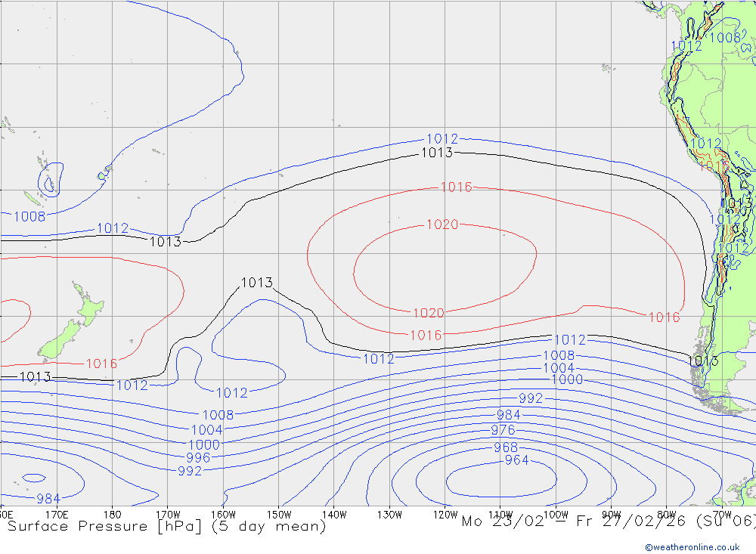This screenshot has width=756, height=554.
Task: Click the "1013" label near 170W
Action: pos(166,242)
